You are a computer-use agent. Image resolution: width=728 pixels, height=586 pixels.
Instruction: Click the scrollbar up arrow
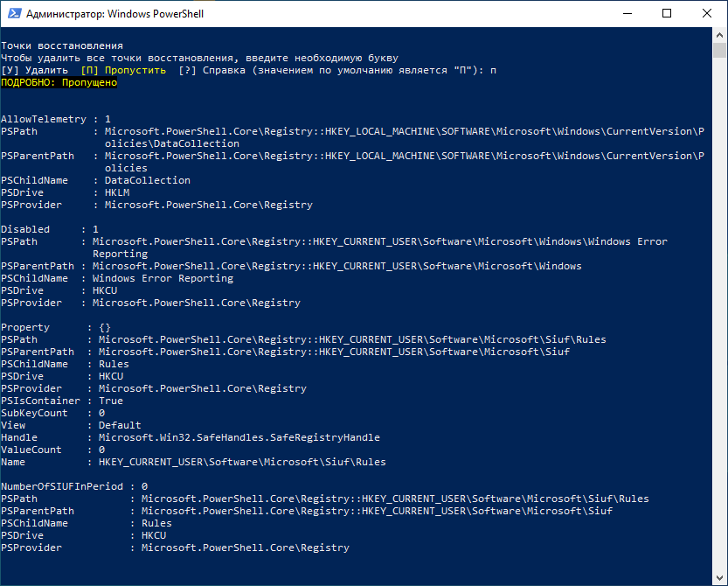click(719, 35)
